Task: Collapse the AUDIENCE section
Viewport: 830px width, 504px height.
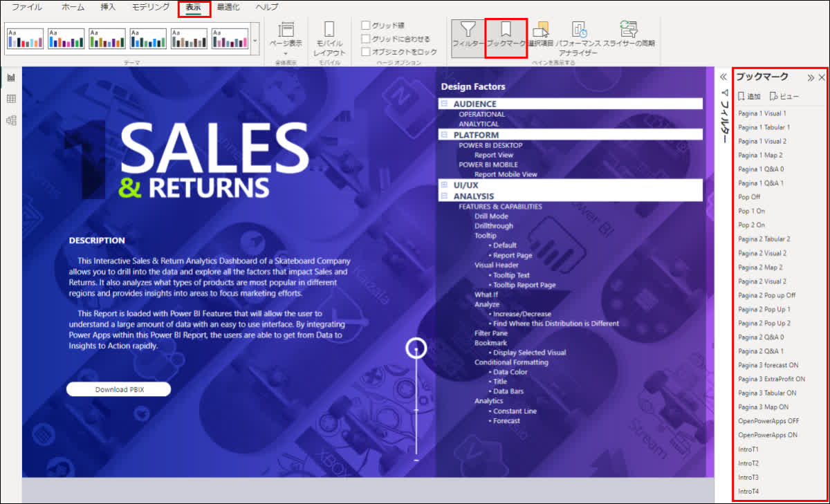Action: tap(444, 104)
